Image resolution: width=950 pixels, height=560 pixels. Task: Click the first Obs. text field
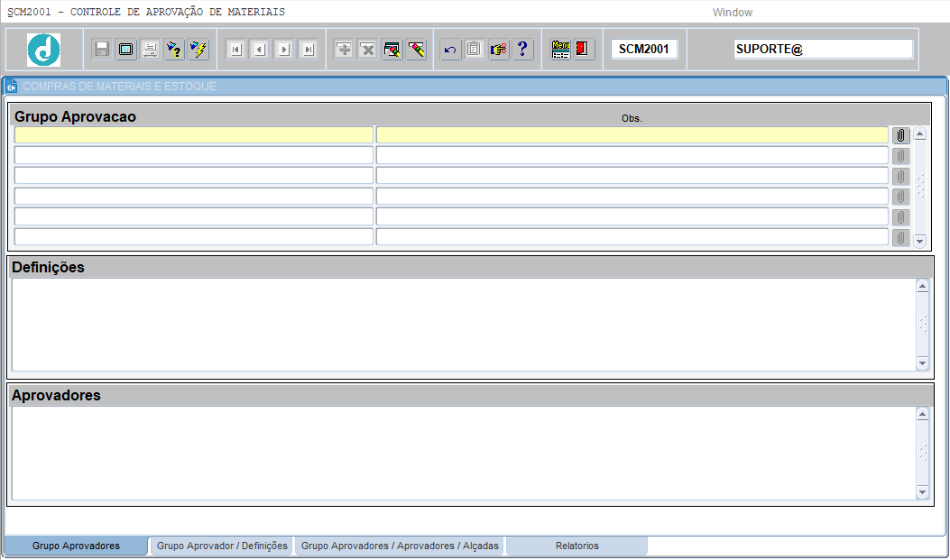point(632,135)
